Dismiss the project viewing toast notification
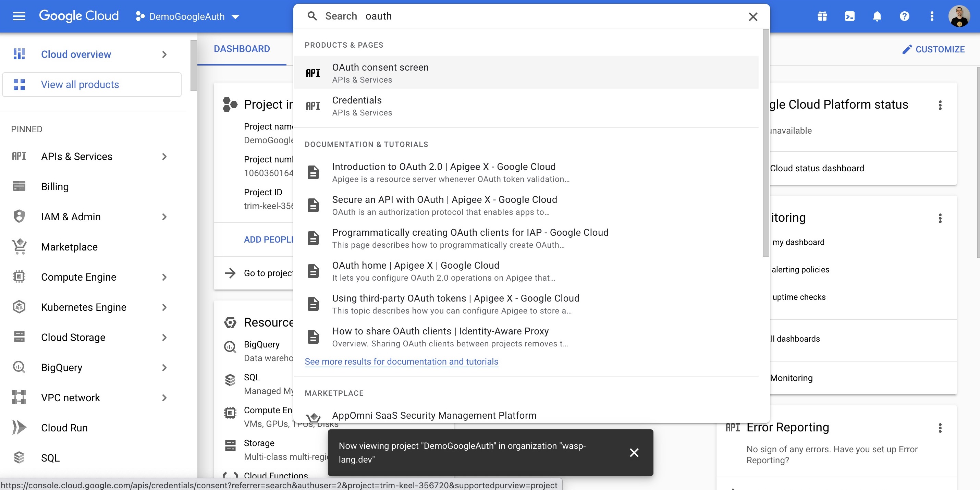Image resolution: width=980 pixels, height=490 pixels. 634,453
